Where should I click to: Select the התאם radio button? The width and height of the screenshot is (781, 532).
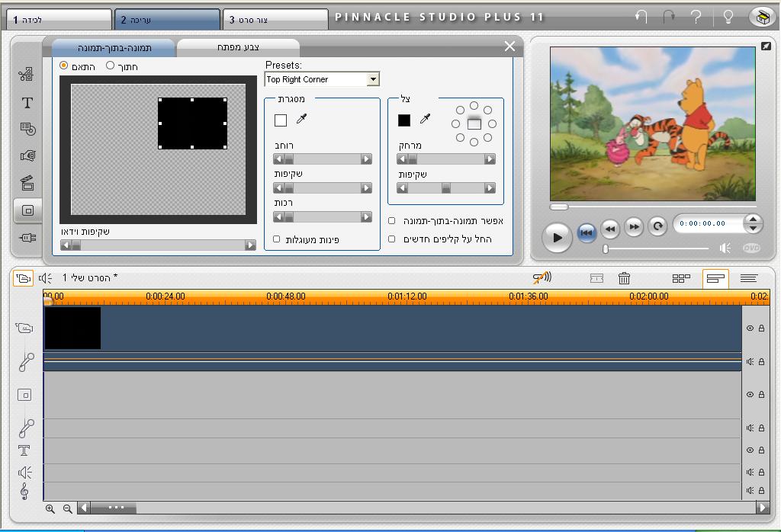point(64,66)
